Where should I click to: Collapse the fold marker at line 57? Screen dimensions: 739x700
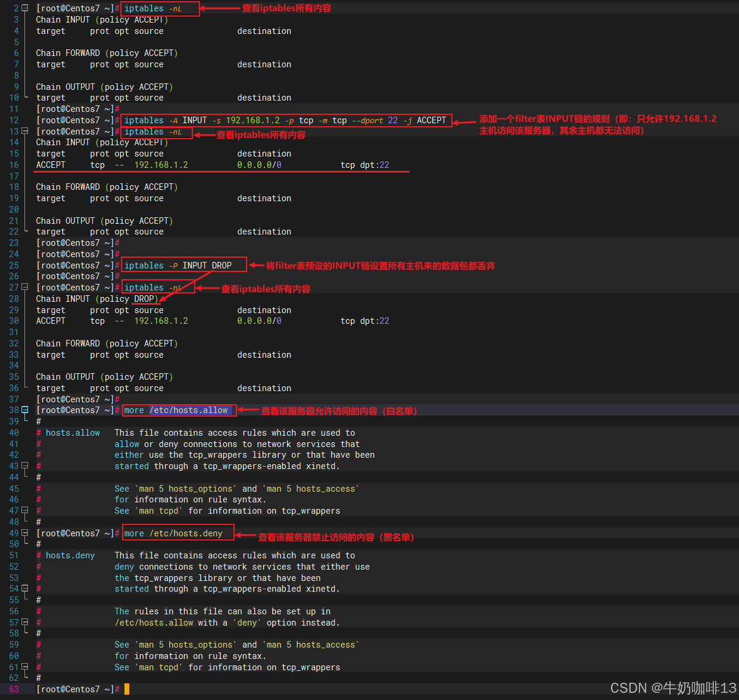[x=25, y=623]
